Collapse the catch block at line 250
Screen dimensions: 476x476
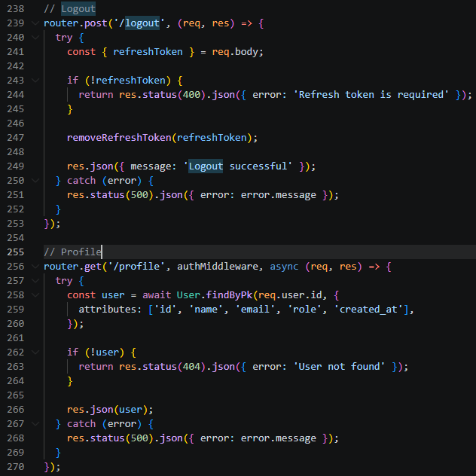(35, 181)
